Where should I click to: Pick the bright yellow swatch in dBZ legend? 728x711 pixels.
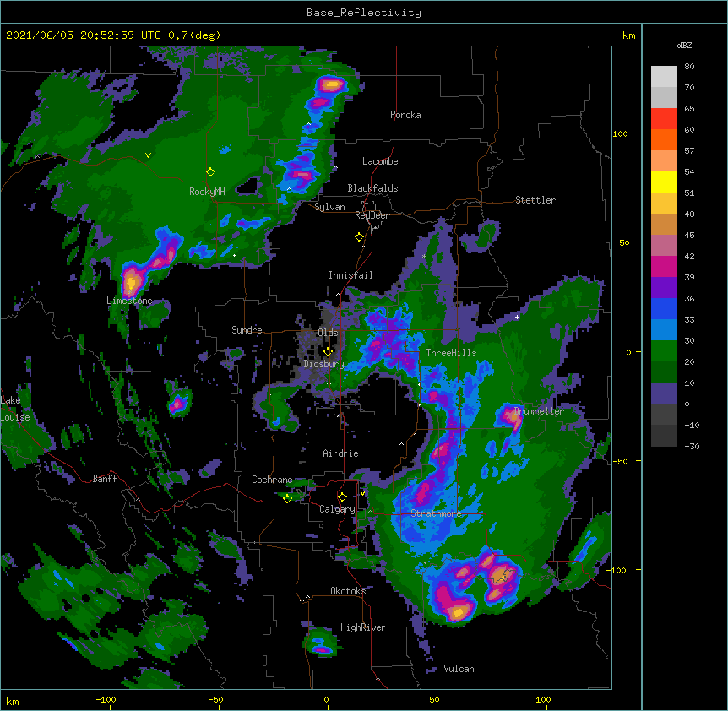664,182
